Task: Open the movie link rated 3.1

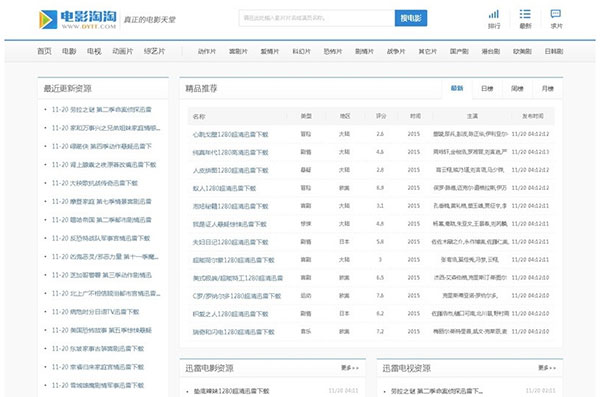Action: [x=230, y=206]
